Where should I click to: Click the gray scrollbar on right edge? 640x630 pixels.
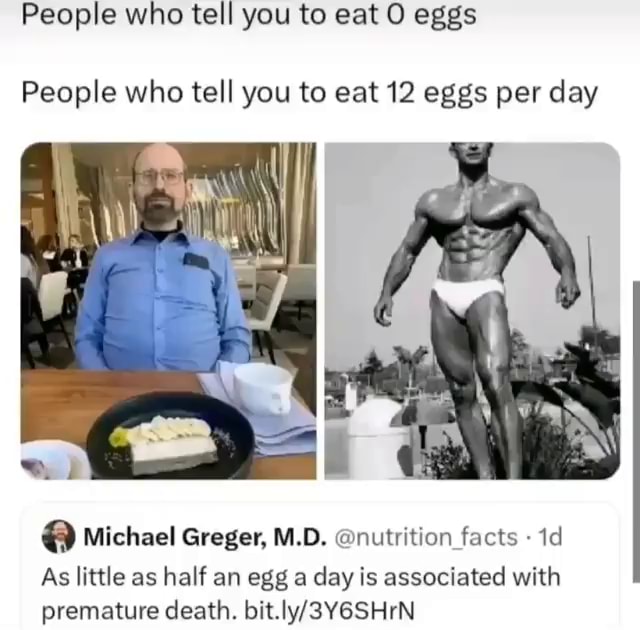pyautogui.click(x=636, y=431)
